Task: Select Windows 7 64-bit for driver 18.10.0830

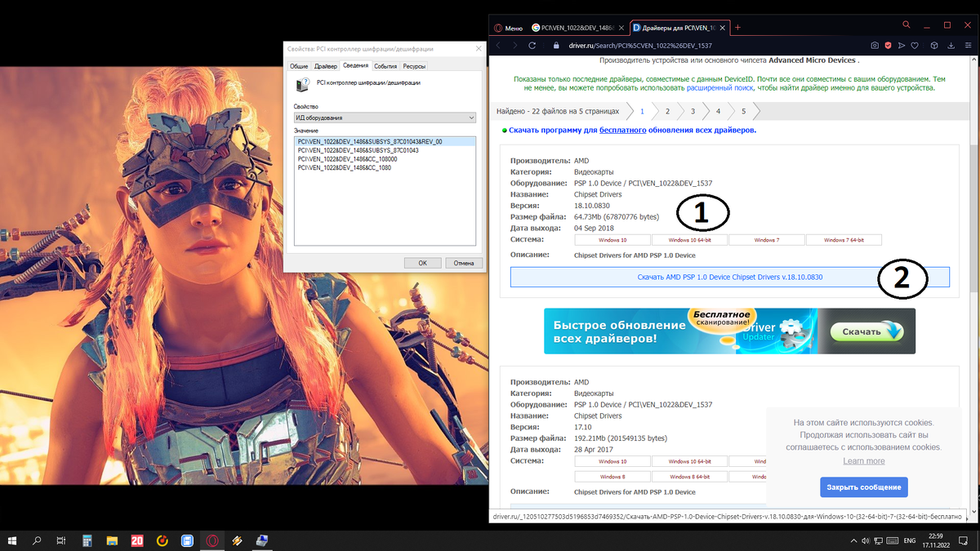Action: coord(844,240)
